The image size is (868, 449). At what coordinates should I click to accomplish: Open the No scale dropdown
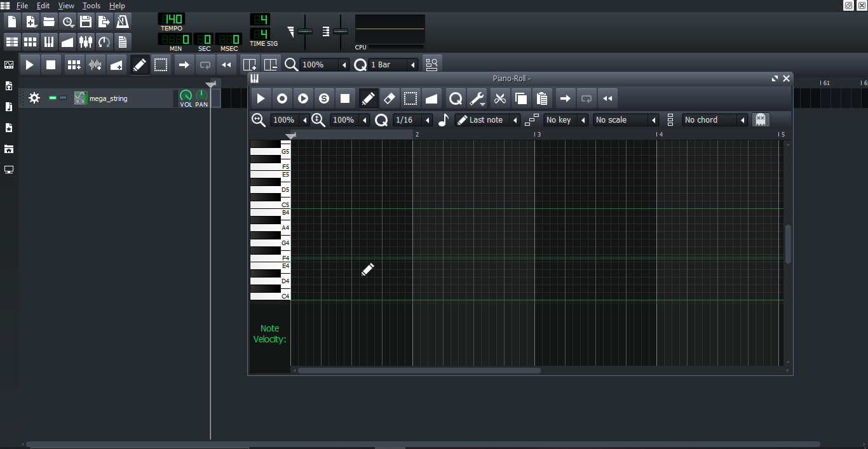(x=623, y=119)
